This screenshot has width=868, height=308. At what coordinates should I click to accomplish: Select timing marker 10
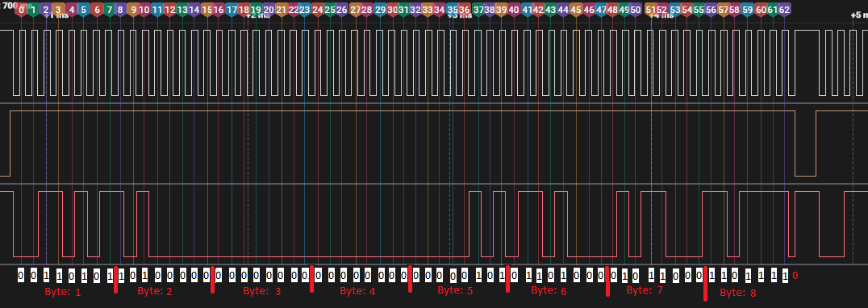144,10
